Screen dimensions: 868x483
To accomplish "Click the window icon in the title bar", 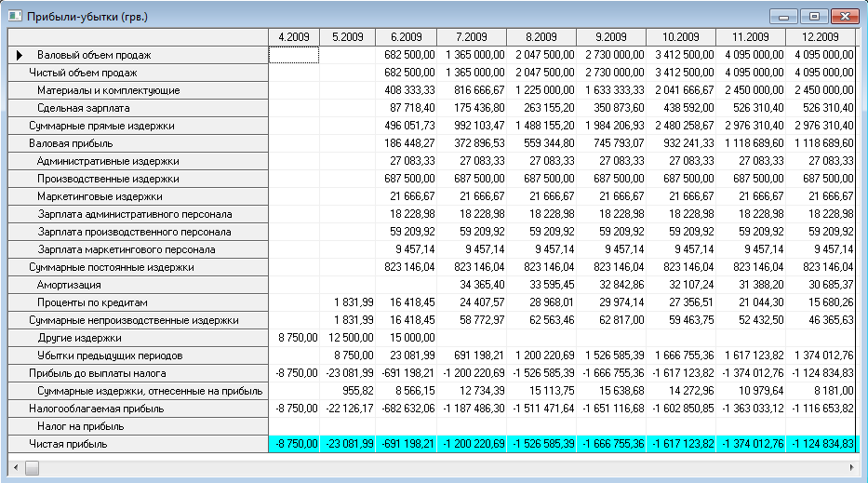I will pos(15,16).
